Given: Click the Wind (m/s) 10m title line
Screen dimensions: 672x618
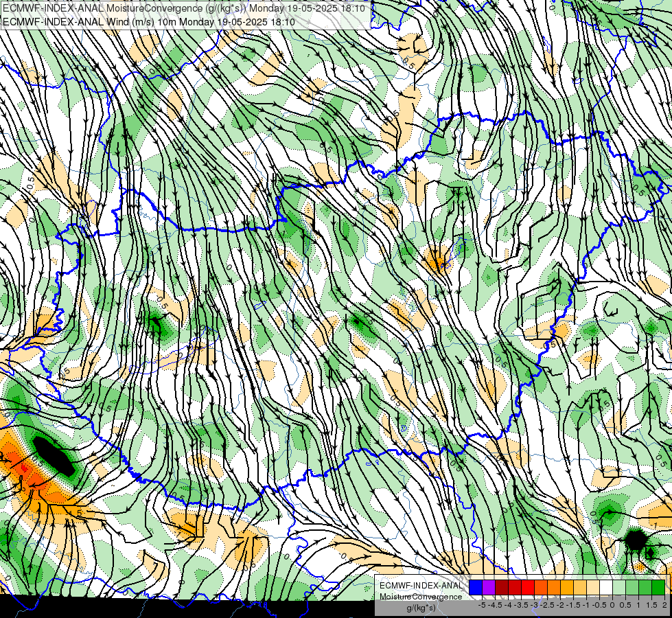Looking at the screenshot, I should pos(149,21).
